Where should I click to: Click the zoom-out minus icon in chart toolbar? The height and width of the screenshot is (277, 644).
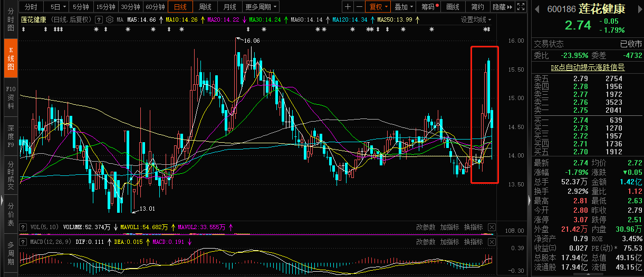coord(359,7)
